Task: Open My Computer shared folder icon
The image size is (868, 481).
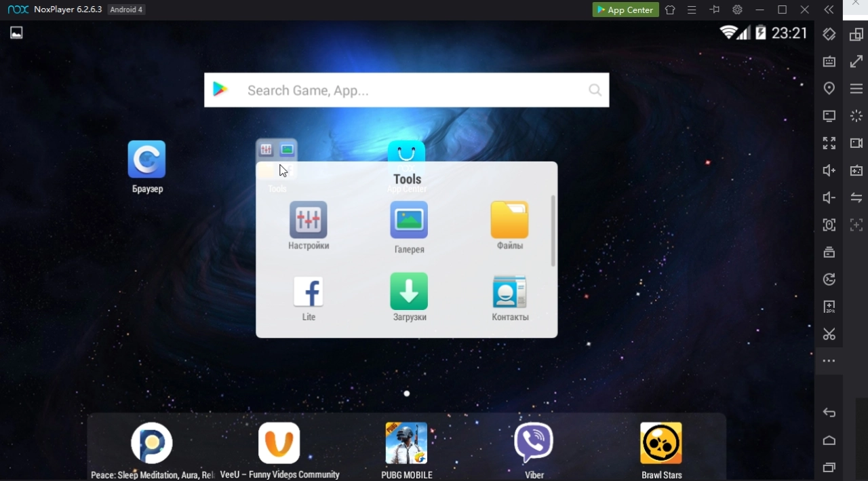Action: [829, 116]
